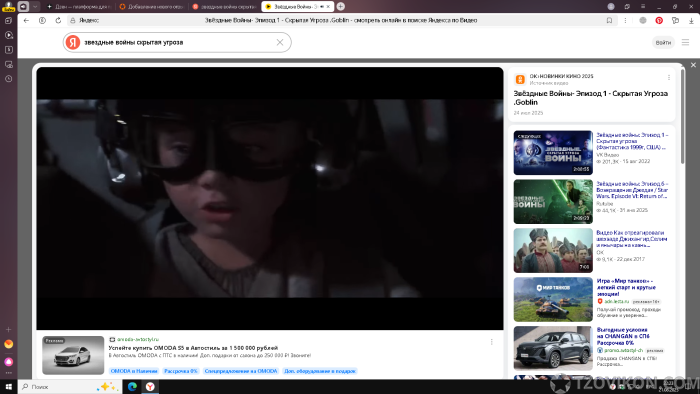Go back using the left arrow icon
Viewport: 700px width, 394px height.
coord(26,21)
